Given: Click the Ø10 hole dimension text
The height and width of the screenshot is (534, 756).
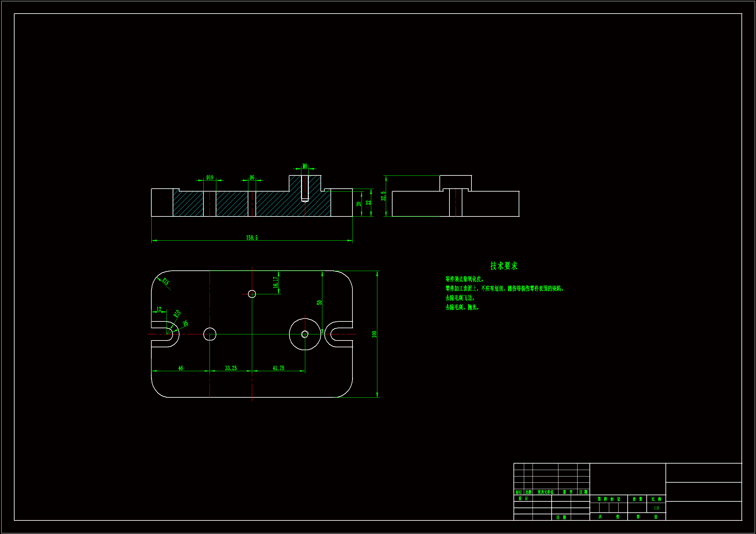Looking at the screenshot, I should coord(210,178).
